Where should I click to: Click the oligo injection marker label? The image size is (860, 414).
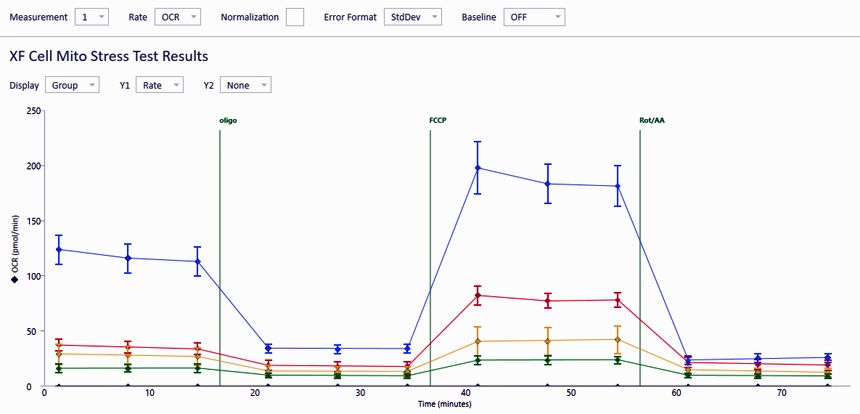pyautogui.click(x=228, y=121)
